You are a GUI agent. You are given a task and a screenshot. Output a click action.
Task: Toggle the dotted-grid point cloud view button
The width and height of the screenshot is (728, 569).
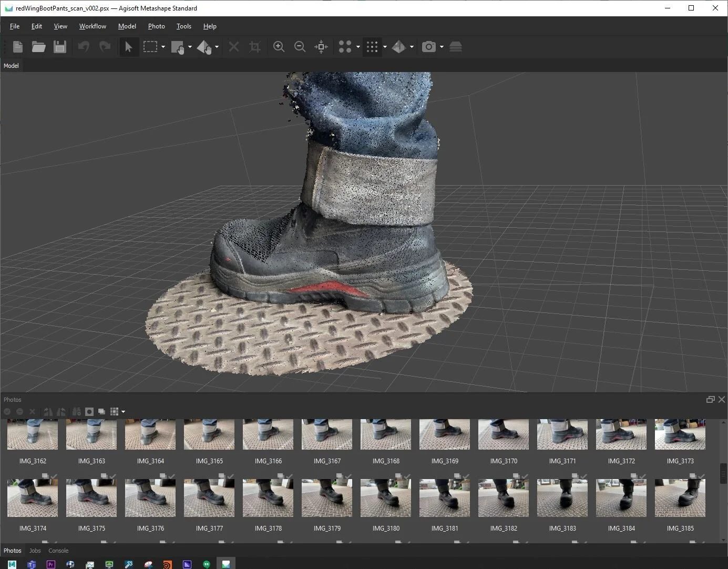(x=372, y=47)
